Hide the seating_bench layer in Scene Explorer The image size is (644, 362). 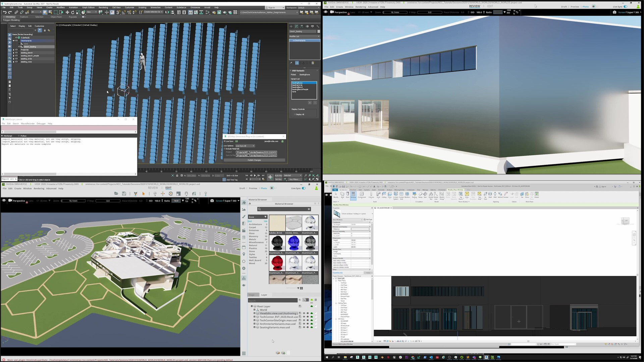[16, 53]
